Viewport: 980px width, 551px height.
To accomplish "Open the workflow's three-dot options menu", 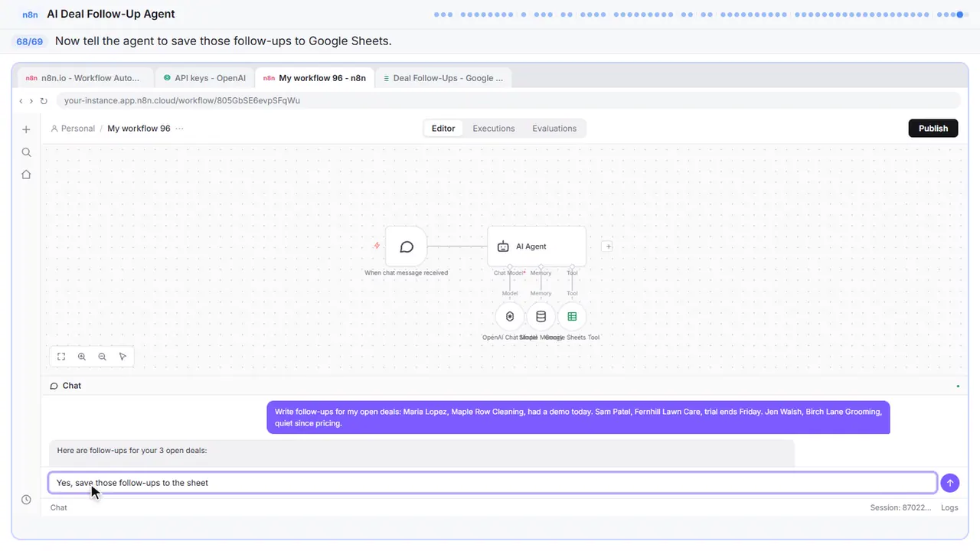I will coord(179,129).
